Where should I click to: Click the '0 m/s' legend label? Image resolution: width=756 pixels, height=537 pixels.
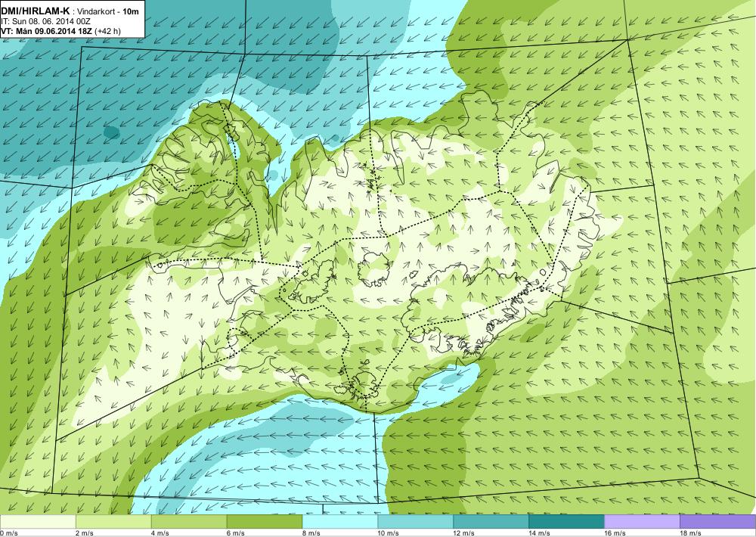click(9, 533)
